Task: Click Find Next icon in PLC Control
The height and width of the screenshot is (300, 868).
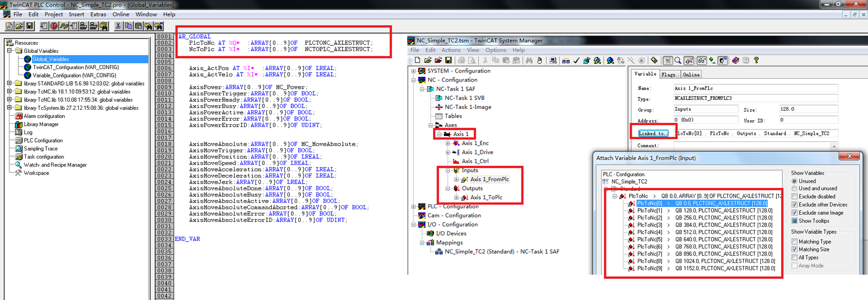Action: pos(159,26)
